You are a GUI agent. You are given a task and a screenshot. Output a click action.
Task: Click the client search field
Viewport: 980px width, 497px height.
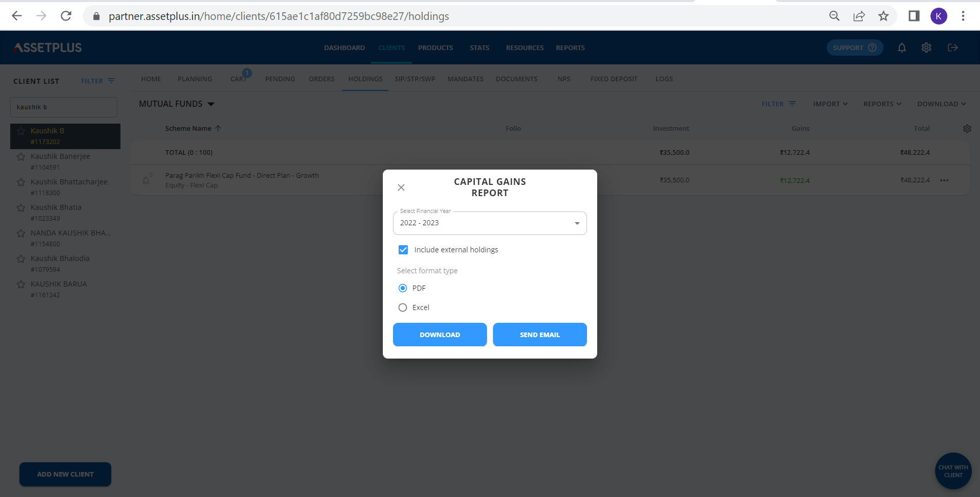tap(64, 107)
